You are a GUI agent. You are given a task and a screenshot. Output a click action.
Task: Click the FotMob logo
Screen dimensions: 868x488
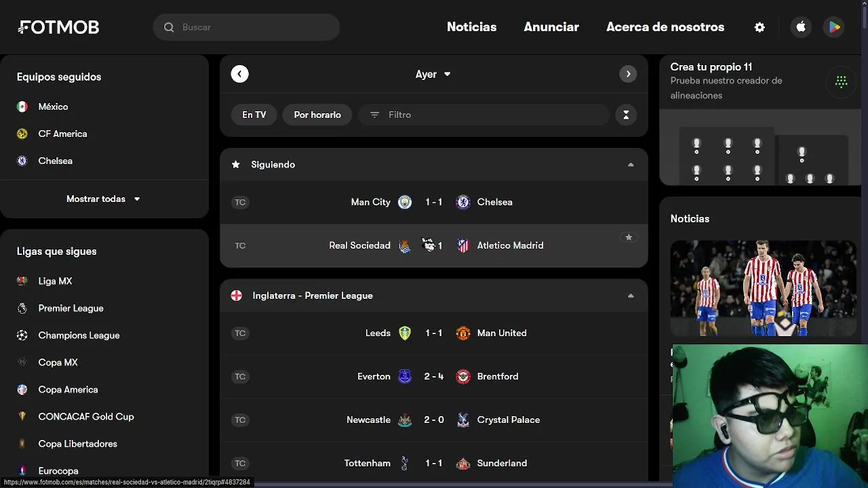(x=59, y=27)
